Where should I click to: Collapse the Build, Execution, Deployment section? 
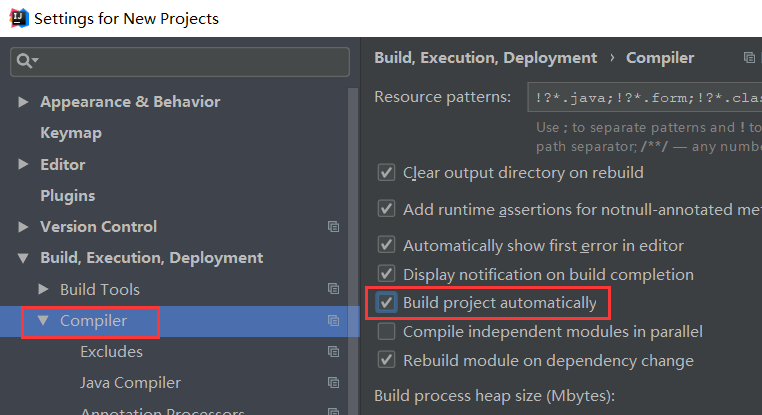pyautogui.click(x=23, y=258)
